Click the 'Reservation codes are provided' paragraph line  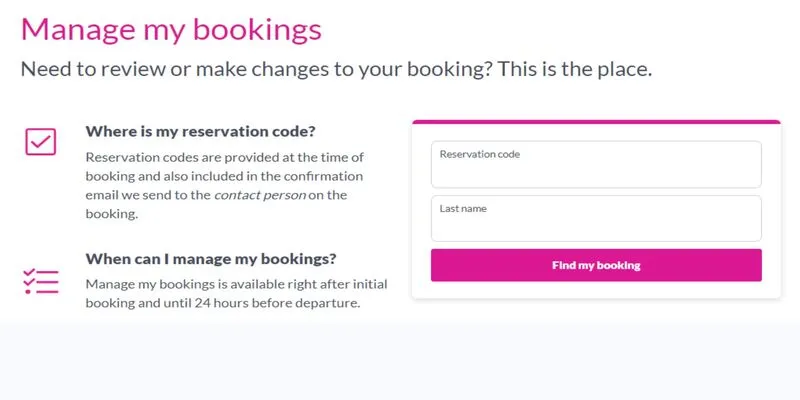pos(224,157)
